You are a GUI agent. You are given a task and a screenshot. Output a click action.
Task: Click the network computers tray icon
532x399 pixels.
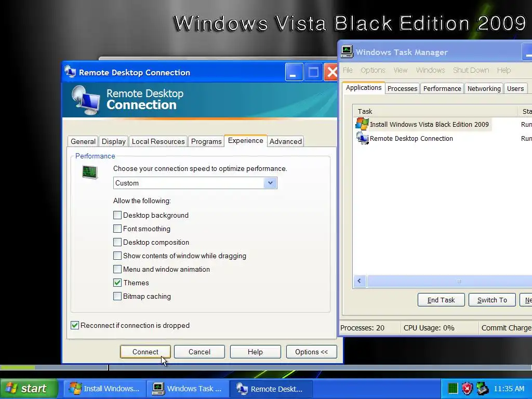click(482, 388)
